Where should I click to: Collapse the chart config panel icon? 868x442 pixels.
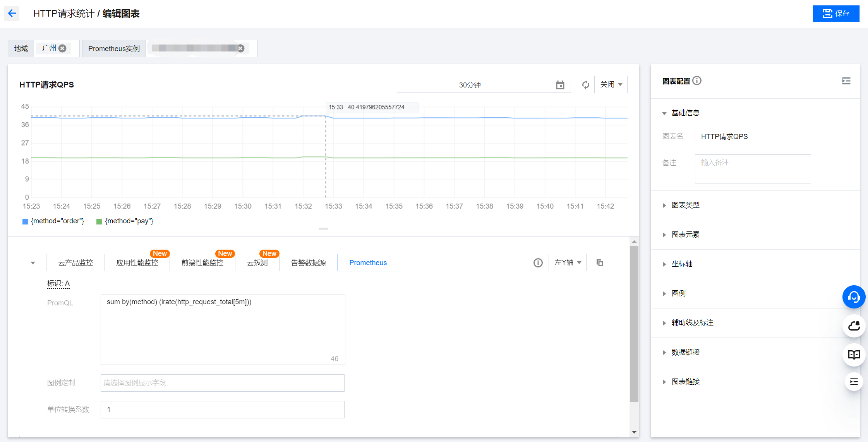tap(846, 81)
